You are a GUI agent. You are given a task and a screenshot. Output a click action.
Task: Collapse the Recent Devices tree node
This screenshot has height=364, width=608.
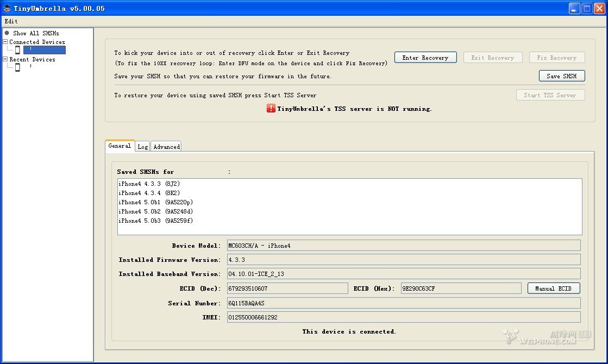(5, 59)
